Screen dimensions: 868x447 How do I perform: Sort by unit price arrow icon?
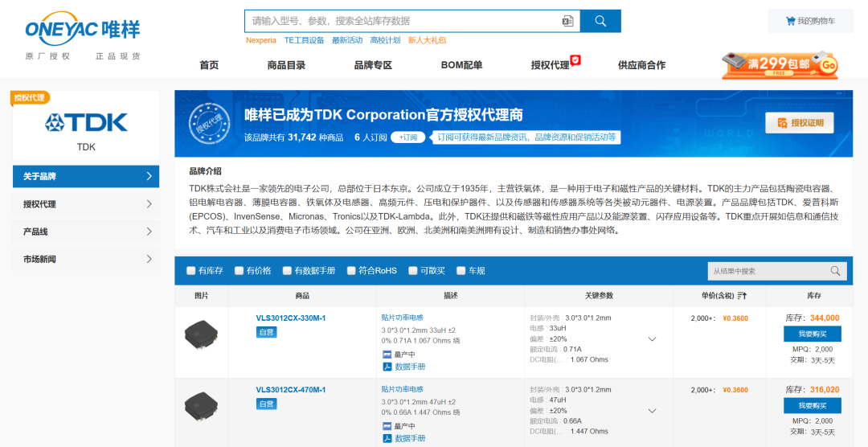(x=742, y=296)
